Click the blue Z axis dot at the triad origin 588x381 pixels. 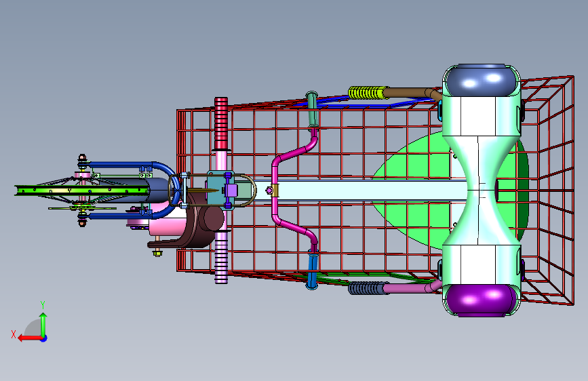[44, 338]
